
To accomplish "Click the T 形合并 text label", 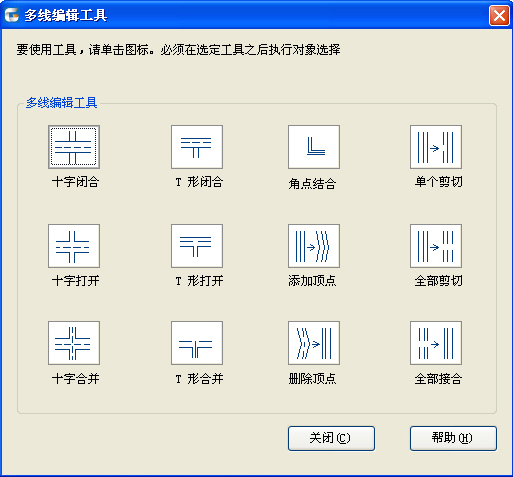I will (x=199, y=379).
